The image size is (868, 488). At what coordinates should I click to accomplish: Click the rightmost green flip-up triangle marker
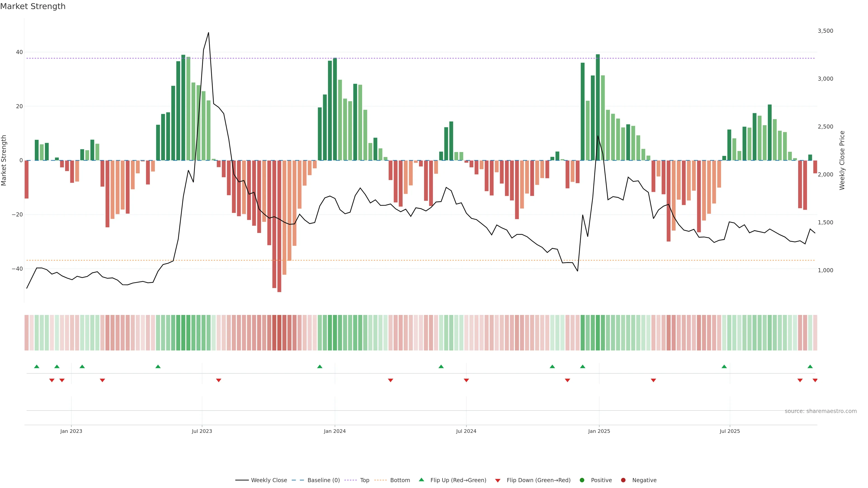click(810, 366)
